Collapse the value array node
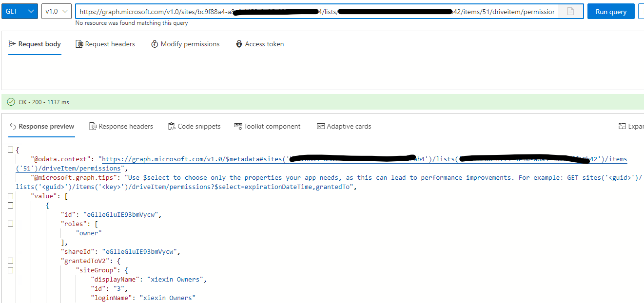644x303 pixels. (9, 195)
